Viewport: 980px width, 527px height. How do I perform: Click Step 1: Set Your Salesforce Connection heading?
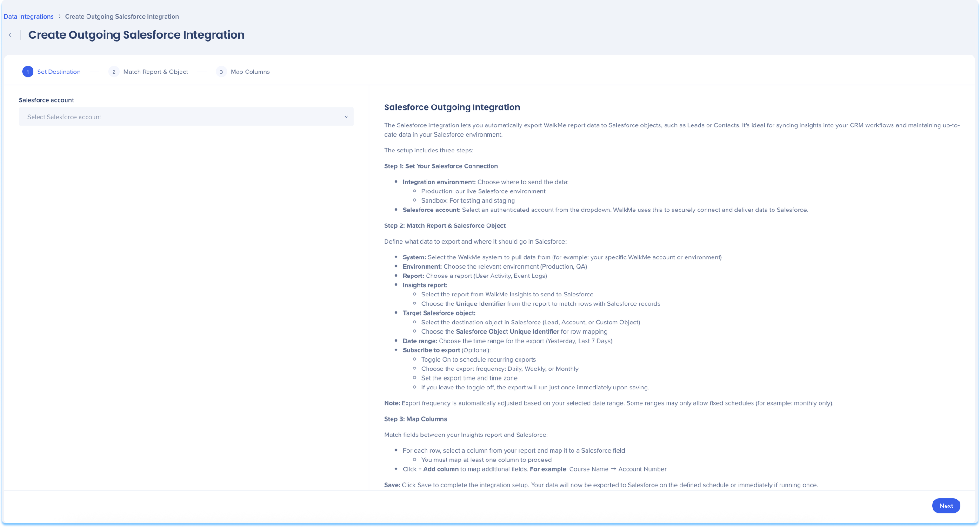tap(441, 166)
